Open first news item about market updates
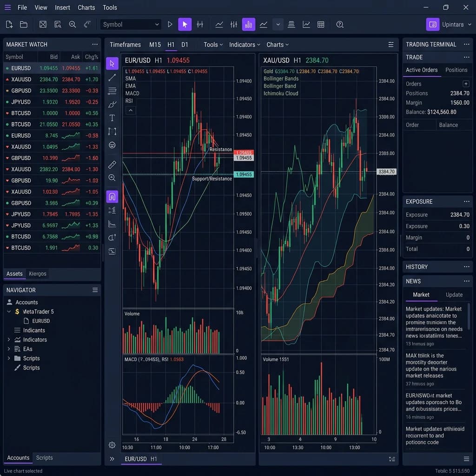Image resolution: width=476 pixels, height=476 pixels. click(435, 326)
